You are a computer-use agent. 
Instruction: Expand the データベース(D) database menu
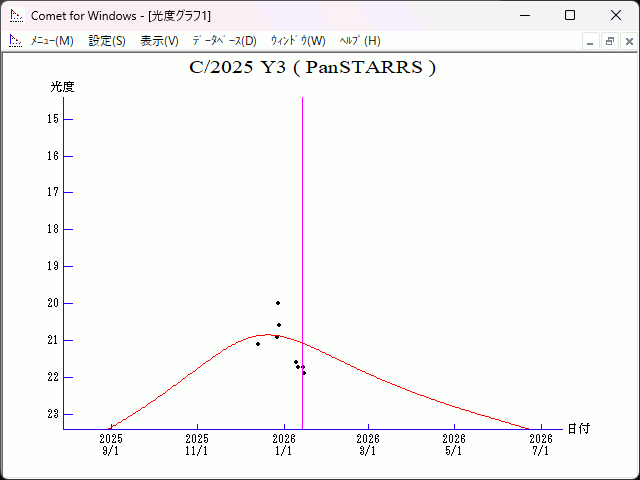pyautogui.click(x=224, y=41)
